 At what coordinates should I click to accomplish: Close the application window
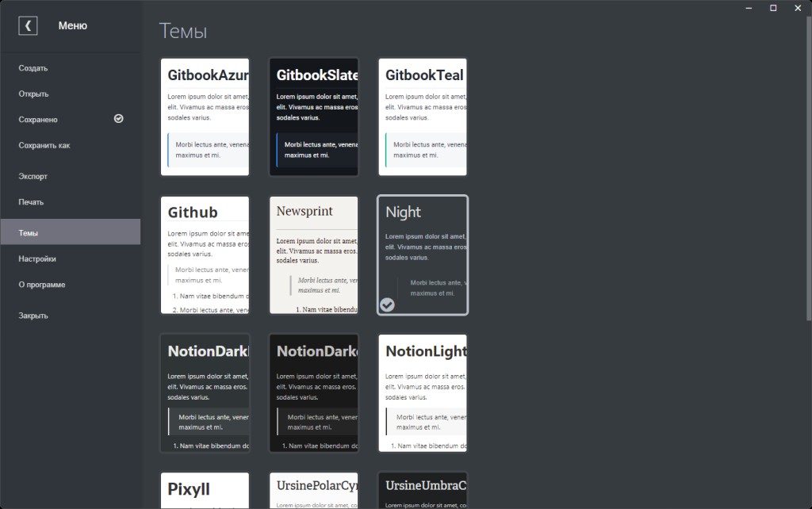[x=798, y=8]
